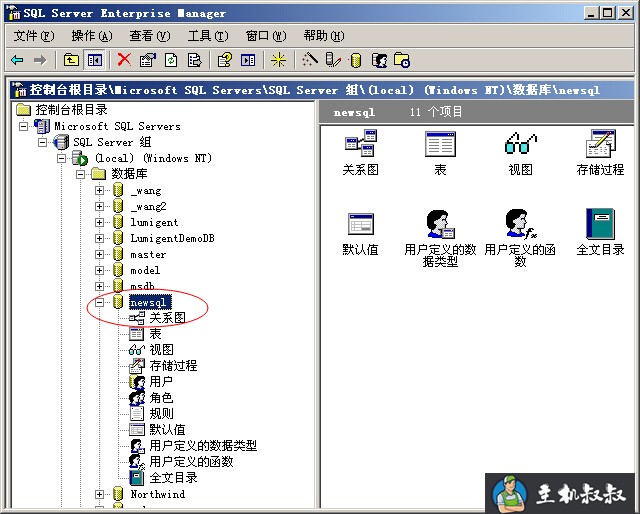Image resolution: width=640 pixels, height=514 pixels.
Task: Click the New Login user toolbar icon
Action: (380, 60)
